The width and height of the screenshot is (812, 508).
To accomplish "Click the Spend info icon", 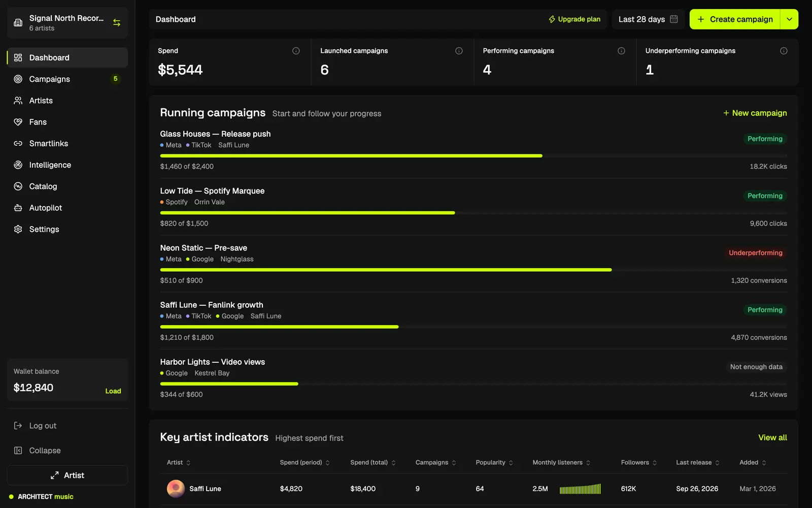I will tap(296, 51).
